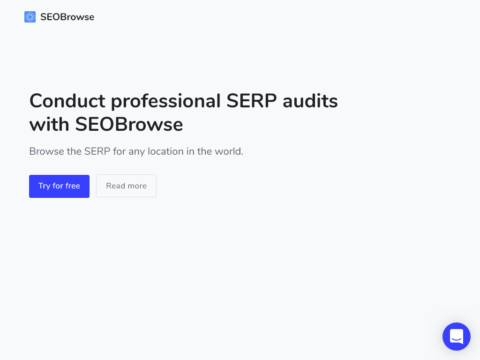
Task: Click the square logo mark beside SEOBrowse
Action: tap(30, 17)
